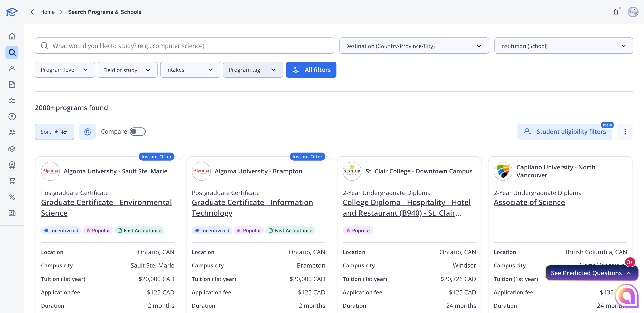Click the shopping cart sidebar icon
644x313 pixels.
(x=12, y=181)
